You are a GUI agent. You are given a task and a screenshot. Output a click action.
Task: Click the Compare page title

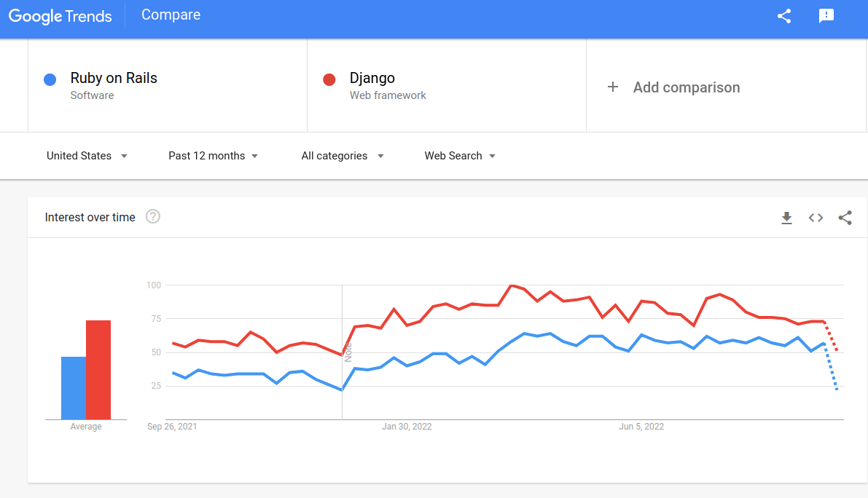click(x=171, y=15)
